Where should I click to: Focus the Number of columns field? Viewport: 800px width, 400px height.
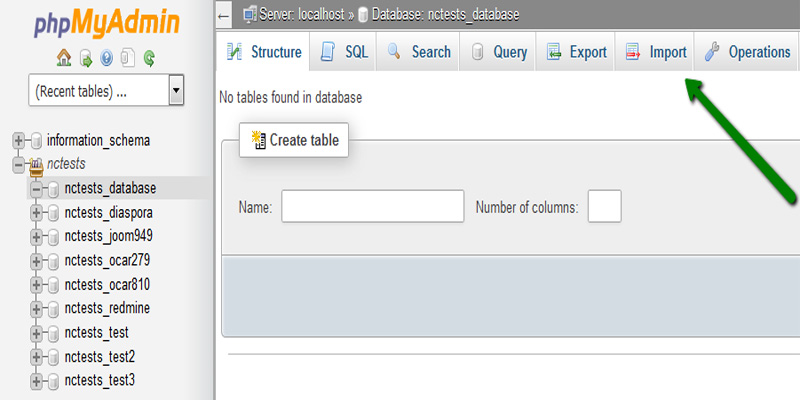605,206
